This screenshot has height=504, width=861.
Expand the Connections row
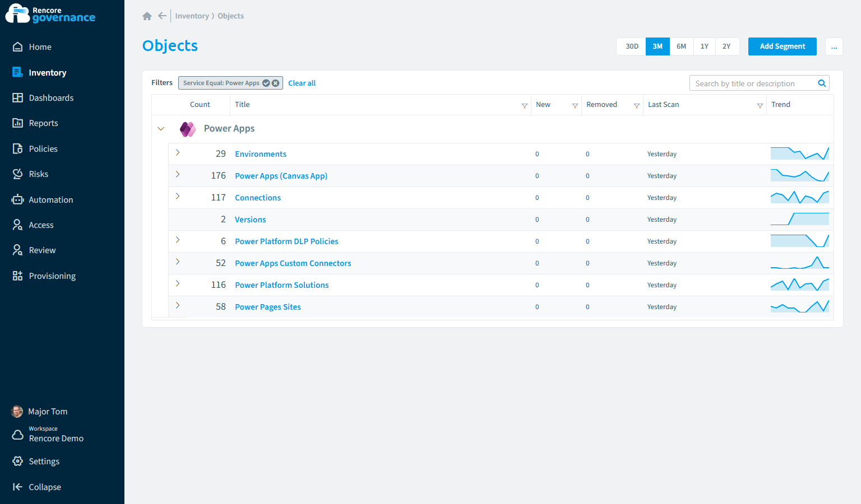point(178,196)
